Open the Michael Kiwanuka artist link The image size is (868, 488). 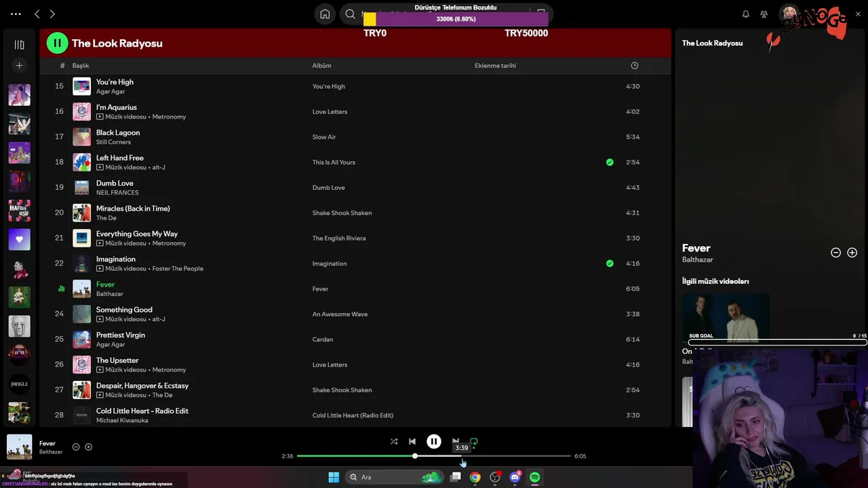(122, 420)
